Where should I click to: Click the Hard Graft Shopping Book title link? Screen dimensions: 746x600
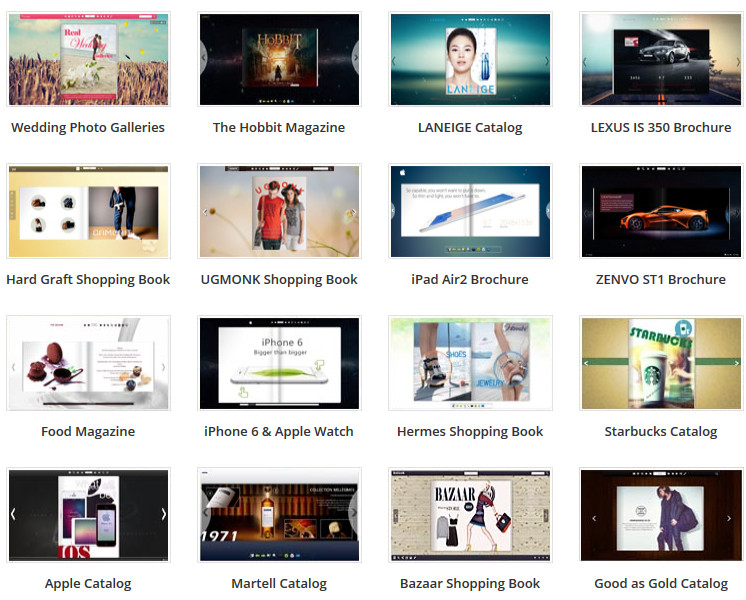tap(88, 279)
